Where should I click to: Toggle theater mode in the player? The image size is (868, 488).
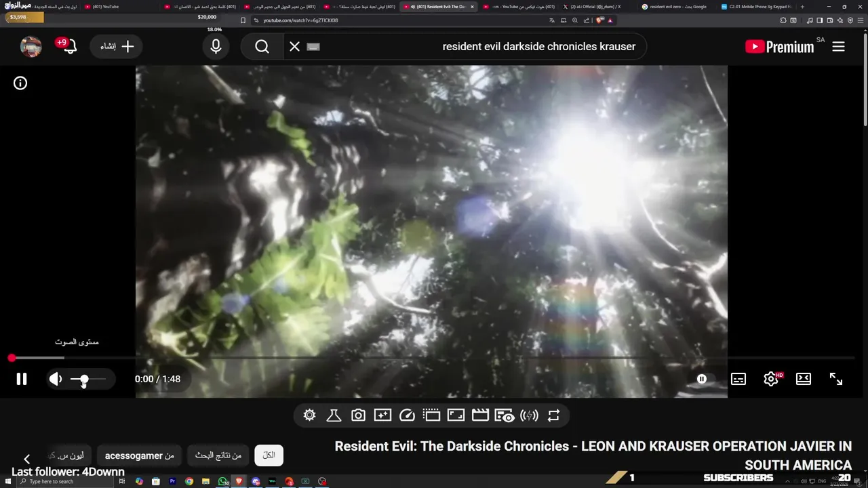[804, 379]
